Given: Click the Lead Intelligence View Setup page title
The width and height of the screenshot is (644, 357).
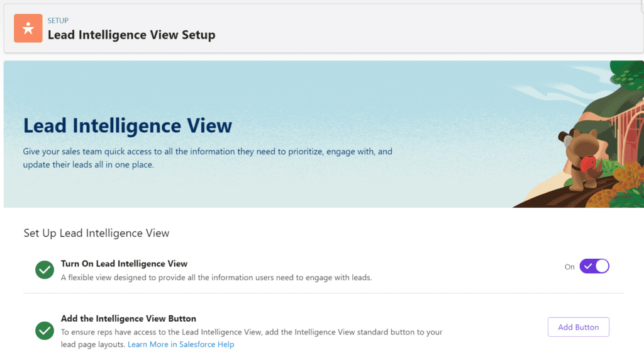Looking at the screenshot, I should tap(131, 35).
